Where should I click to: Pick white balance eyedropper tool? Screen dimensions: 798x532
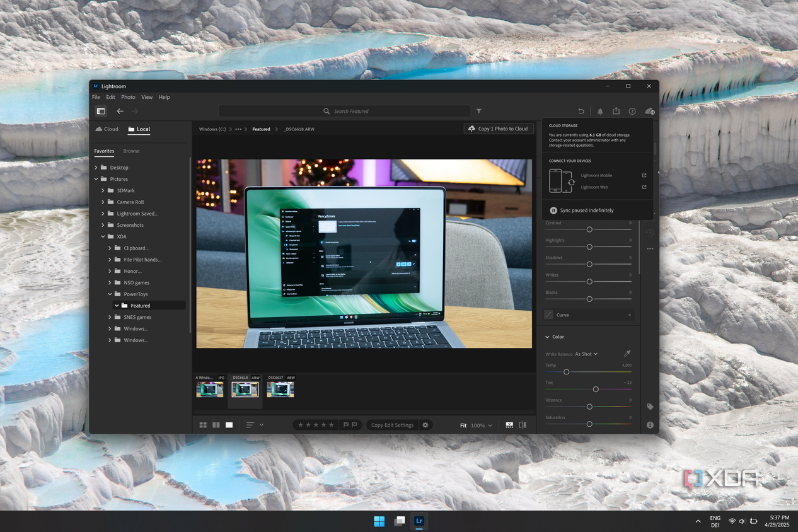click(627, 354)
